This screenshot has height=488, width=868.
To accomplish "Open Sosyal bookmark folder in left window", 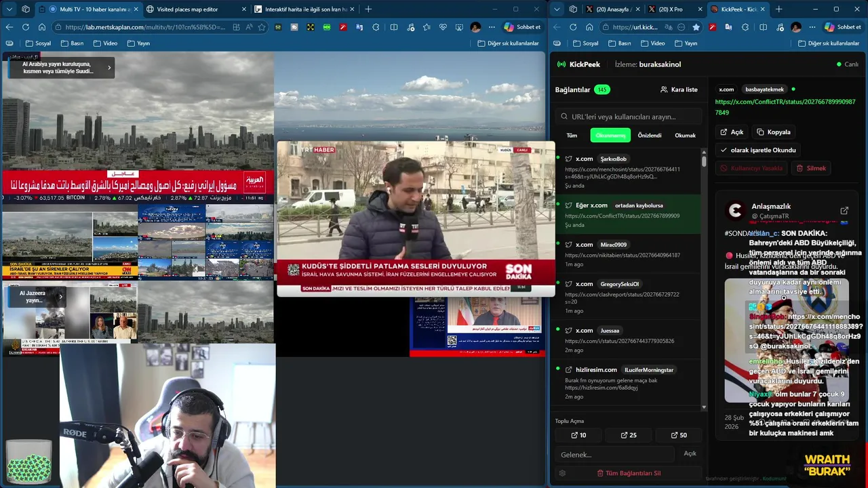I will [38, 43].
